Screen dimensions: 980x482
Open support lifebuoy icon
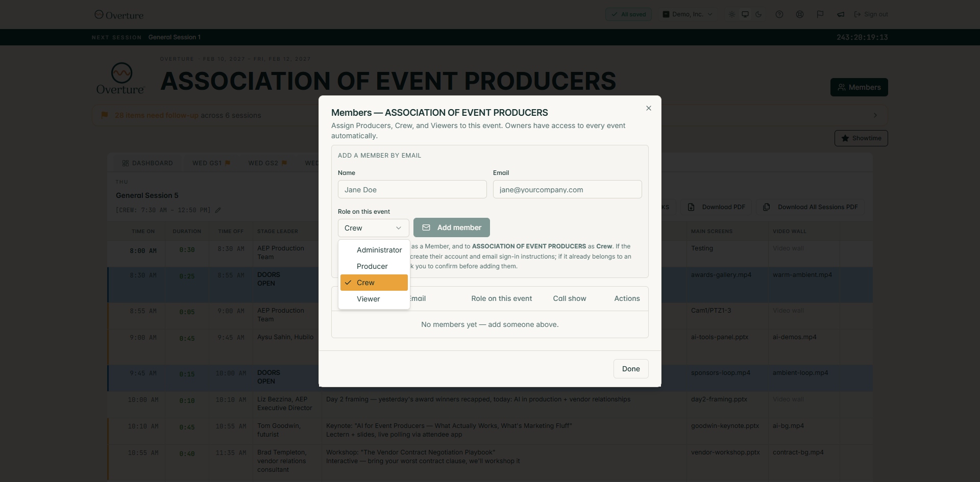(800, 14)
